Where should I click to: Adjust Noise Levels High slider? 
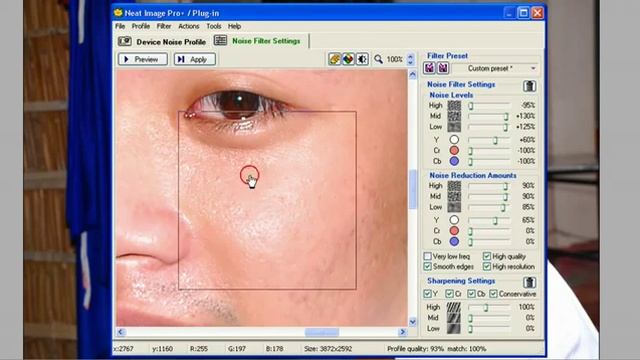click(x=489, y=106)
